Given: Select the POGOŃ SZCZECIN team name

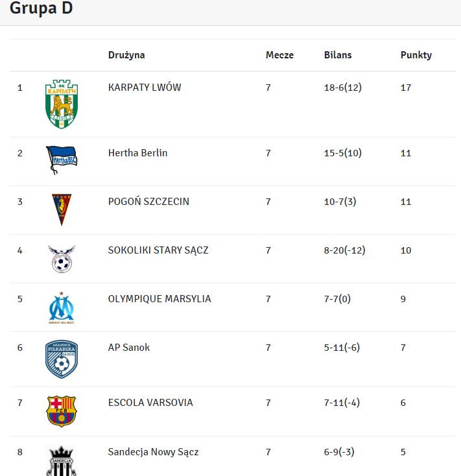Looking at the screenshot, I should coord(148,202).
